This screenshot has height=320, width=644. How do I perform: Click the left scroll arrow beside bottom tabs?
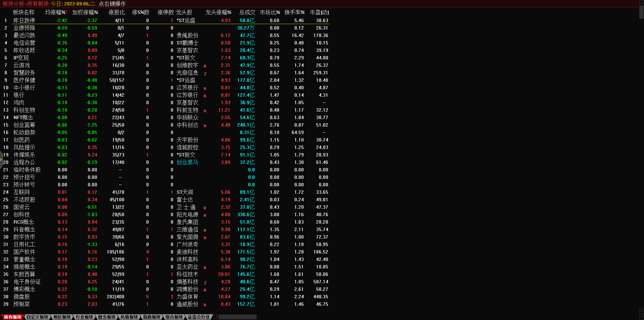[216, 317]
